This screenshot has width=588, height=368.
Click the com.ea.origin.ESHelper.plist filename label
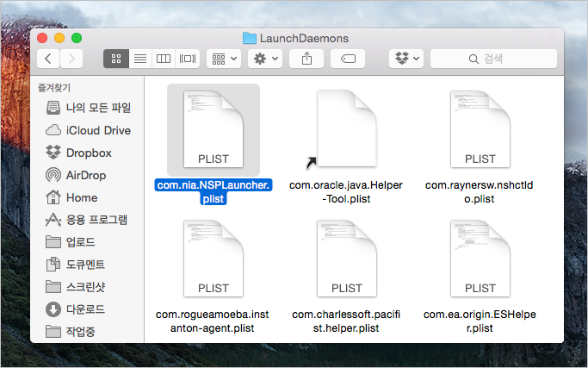[x=480, y=321]
